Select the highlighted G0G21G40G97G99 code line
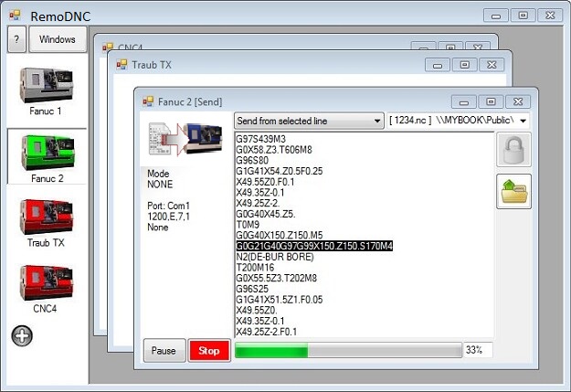 pyautogui.click(x=314, y=246)
